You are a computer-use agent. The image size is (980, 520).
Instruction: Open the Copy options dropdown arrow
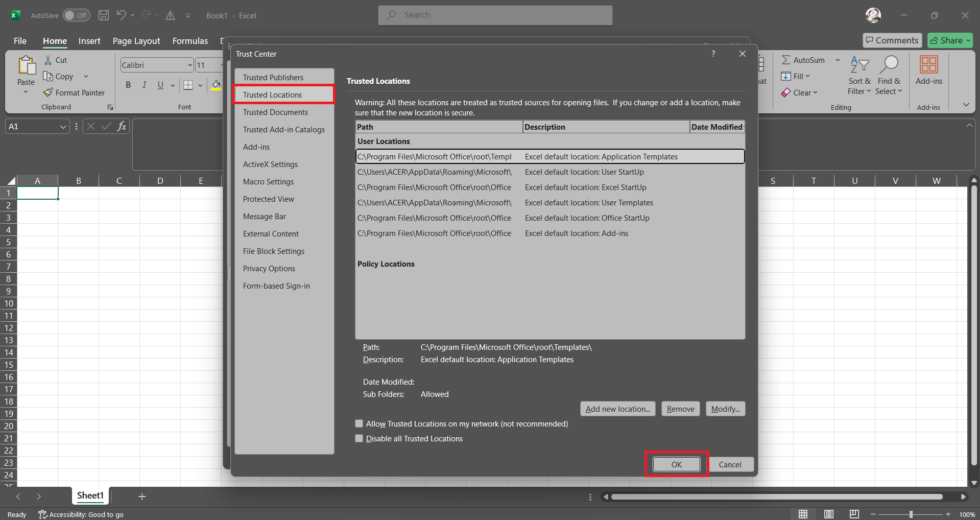tap(86, 77)
